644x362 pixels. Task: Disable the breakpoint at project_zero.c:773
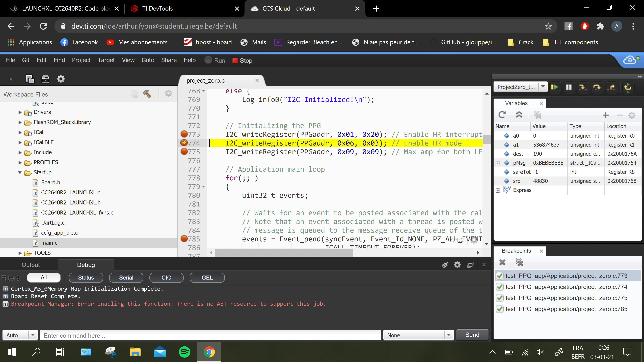(499, 276)
